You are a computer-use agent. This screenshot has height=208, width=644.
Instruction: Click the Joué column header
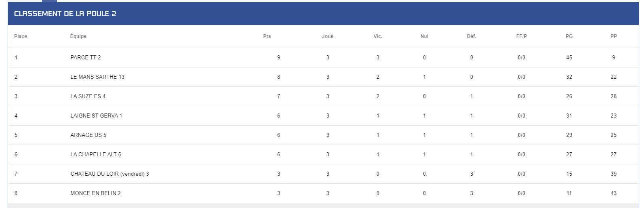coord(328,36)
